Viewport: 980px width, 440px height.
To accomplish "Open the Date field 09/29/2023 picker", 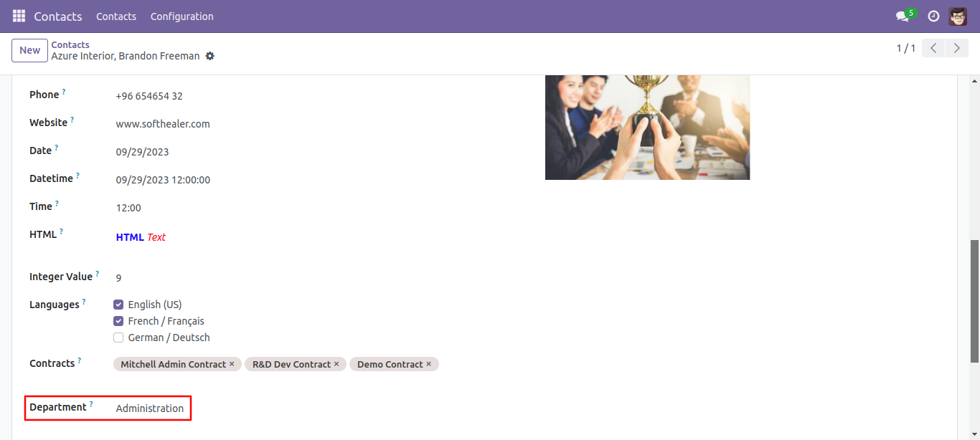I will tap(143, 152).
